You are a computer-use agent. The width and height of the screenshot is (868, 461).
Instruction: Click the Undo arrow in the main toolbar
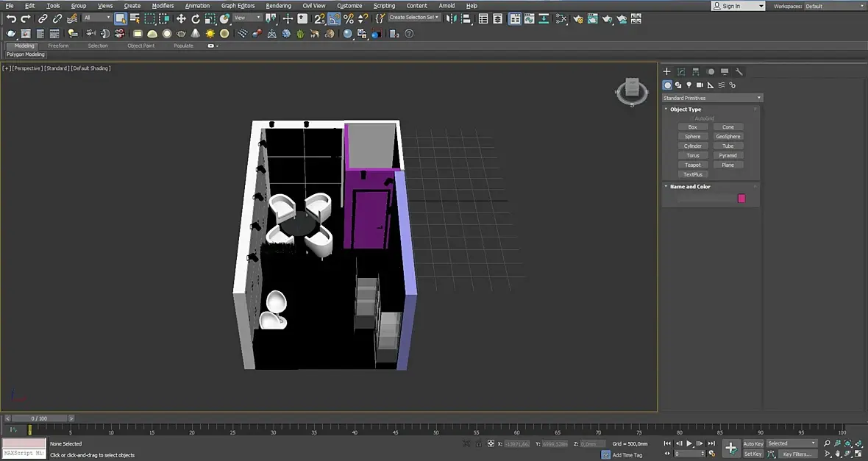(x=11, y=18)
